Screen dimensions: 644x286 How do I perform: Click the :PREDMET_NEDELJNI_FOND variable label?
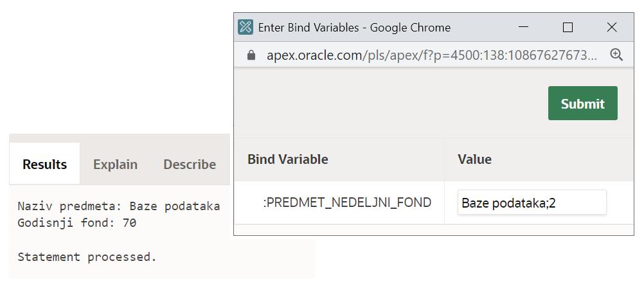pos(347,203)
